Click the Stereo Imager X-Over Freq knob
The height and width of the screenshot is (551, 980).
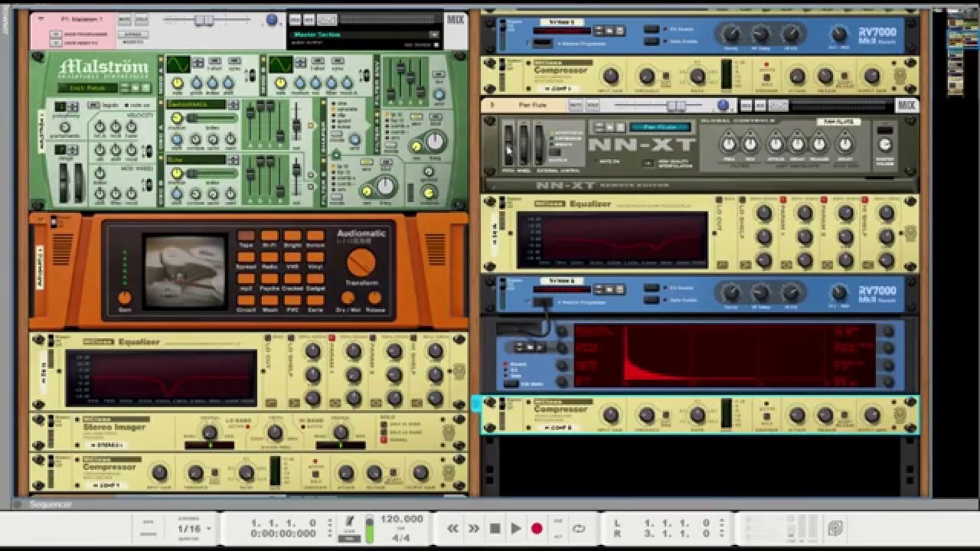coord(275,432)
